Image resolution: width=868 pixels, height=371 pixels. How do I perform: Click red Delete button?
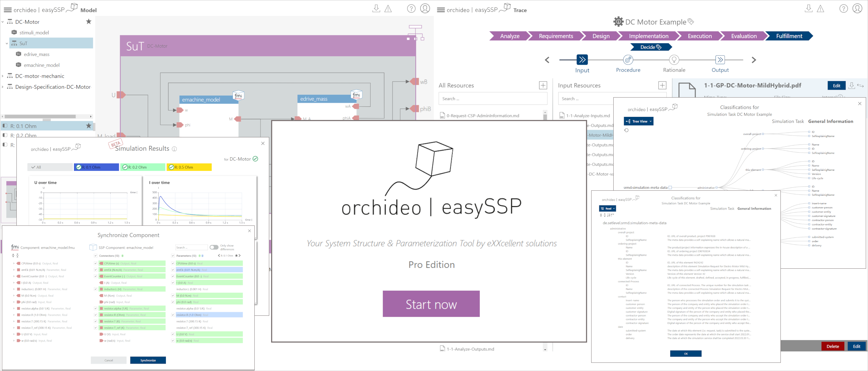(x=833, y=346)
